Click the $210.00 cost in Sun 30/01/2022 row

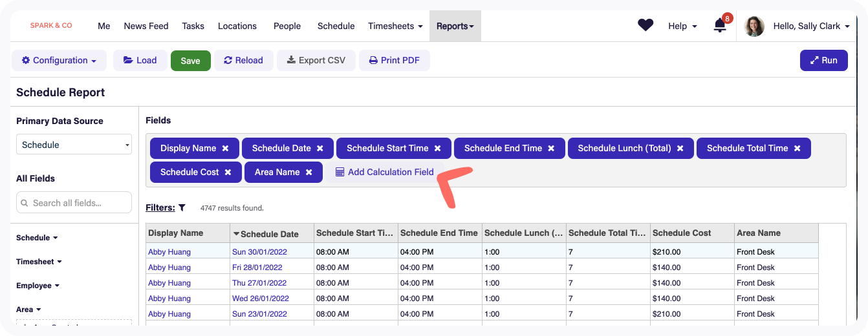[667, 252]
